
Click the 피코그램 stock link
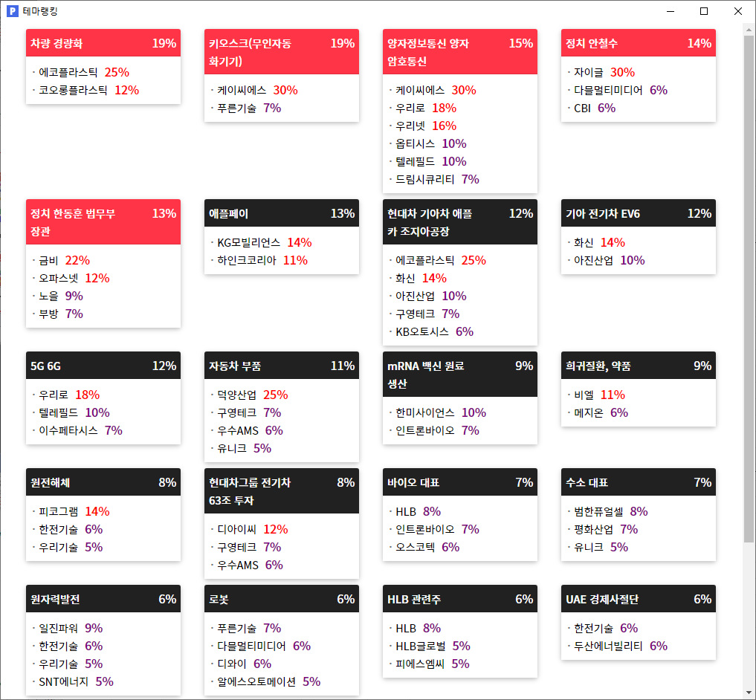pyautogui.click(x=59, y=512)
